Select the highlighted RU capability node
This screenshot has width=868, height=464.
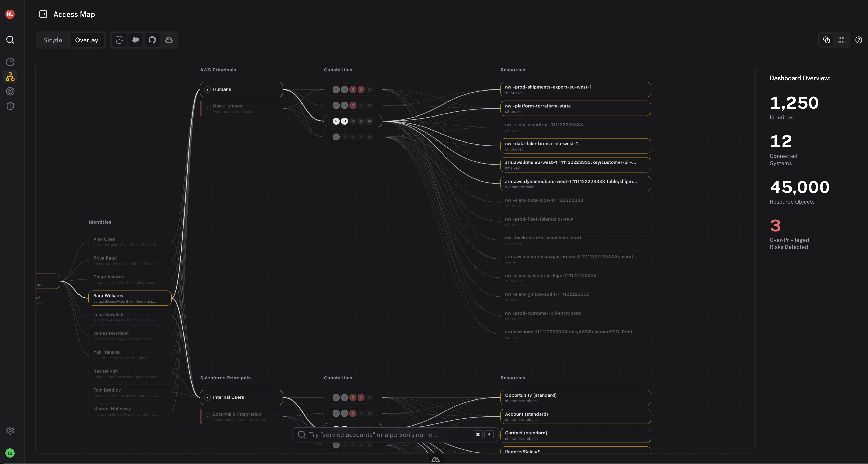[x=352, y=121]
